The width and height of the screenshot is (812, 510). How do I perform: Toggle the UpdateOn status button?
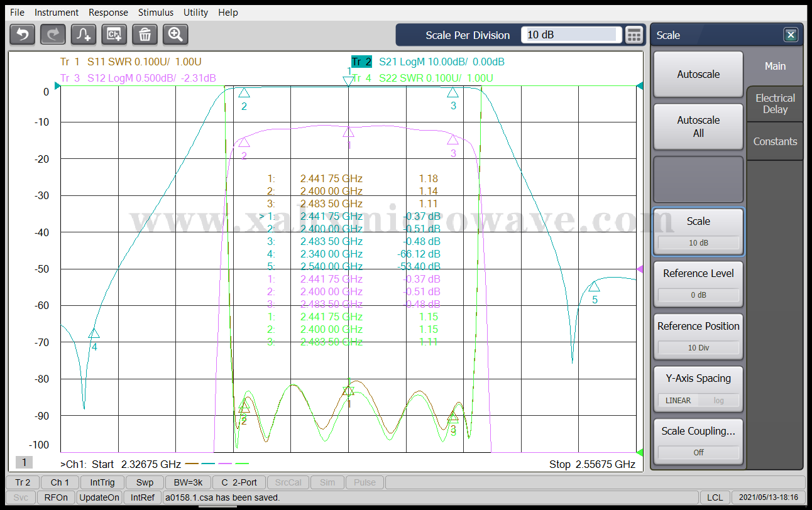(x=99, y=497)
